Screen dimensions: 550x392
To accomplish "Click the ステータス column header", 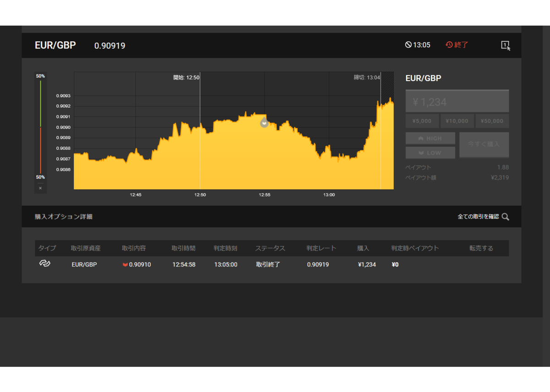I will click(270, 248).
